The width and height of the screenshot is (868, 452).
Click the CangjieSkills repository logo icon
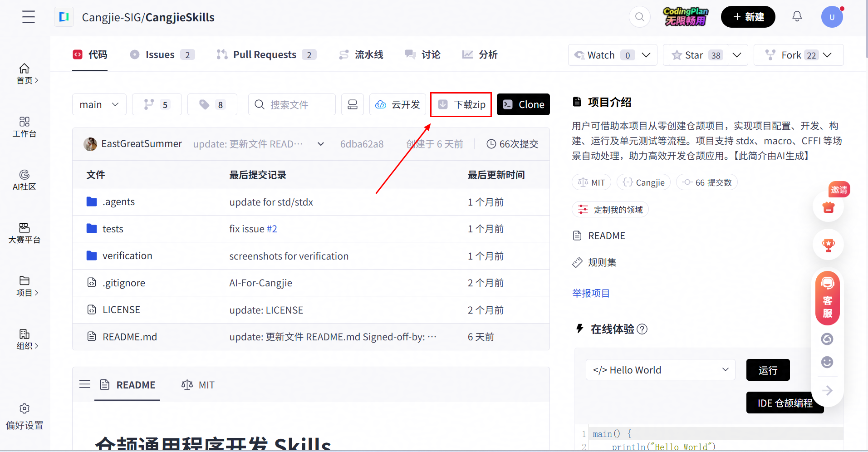tap(64, 17)
